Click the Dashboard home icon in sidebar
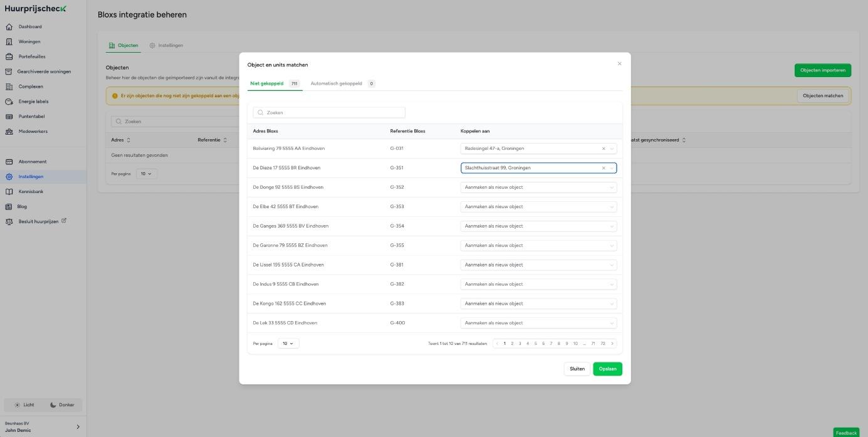 tap(9, 27)
